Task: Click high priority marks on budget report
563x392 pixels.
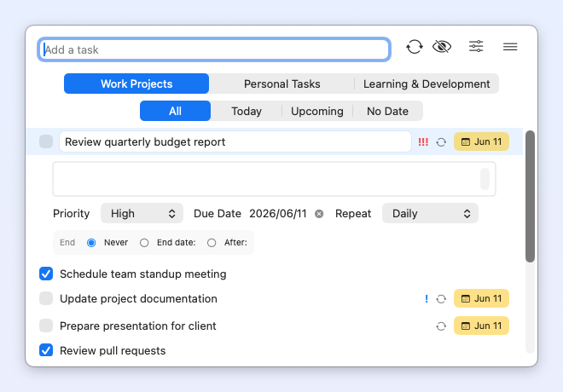Action: point(423,142)
